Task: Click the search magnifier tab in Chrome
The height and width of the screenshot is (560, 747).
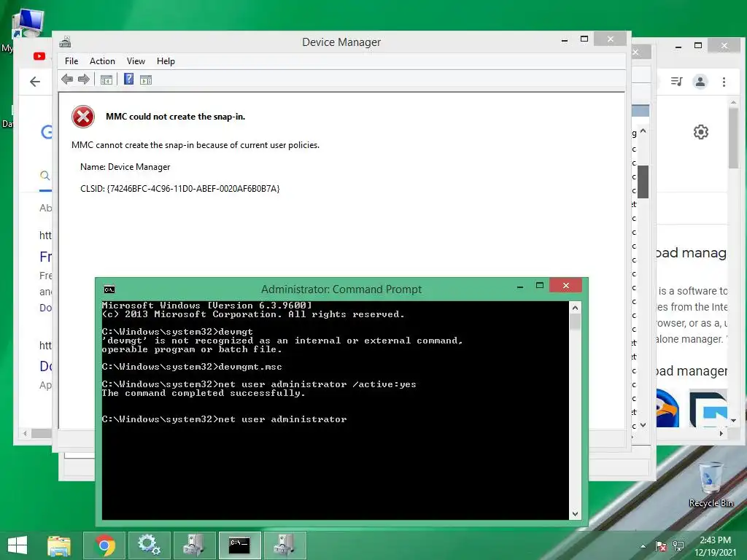Action: (x=44, y=176)
